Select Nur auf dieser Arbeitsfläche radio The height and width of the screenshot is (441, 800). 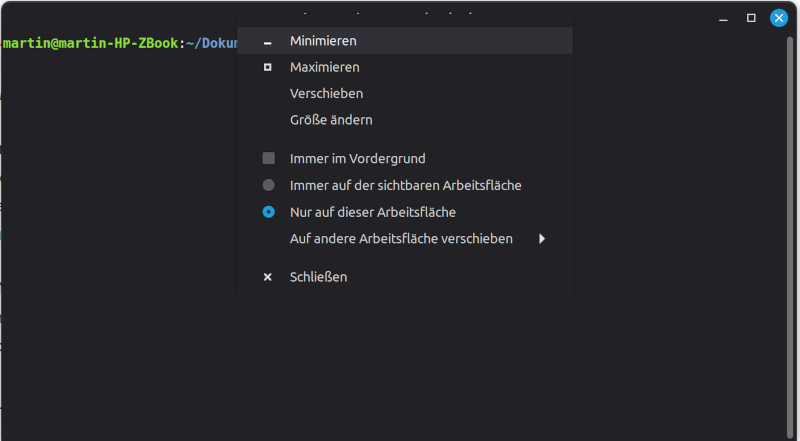coord(268,212)
